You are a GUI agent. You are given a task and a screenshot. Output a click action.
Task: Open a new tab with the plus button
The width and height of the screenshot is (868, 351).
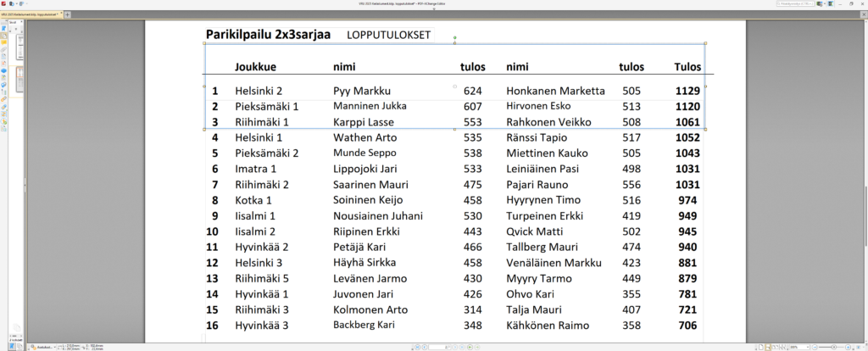(68, 14)
